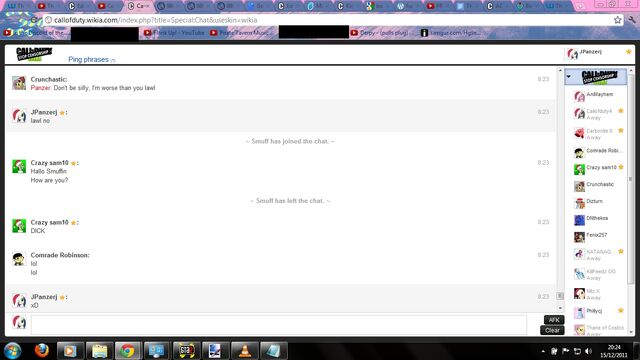Show hidden system tray icons
Screen dimensions: 640x360
pyautogui.click(x=543, y=351)
